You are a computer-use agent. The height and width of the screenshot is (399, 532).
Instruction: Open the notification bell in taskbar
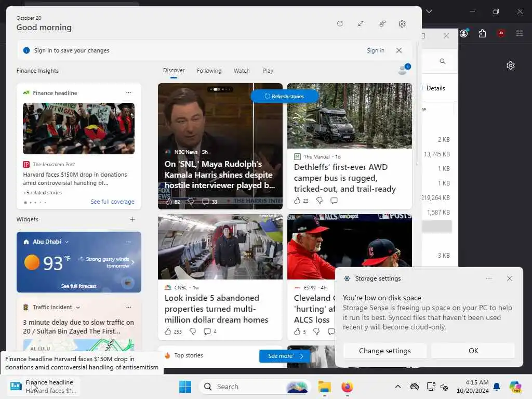(x=497, y=387)
